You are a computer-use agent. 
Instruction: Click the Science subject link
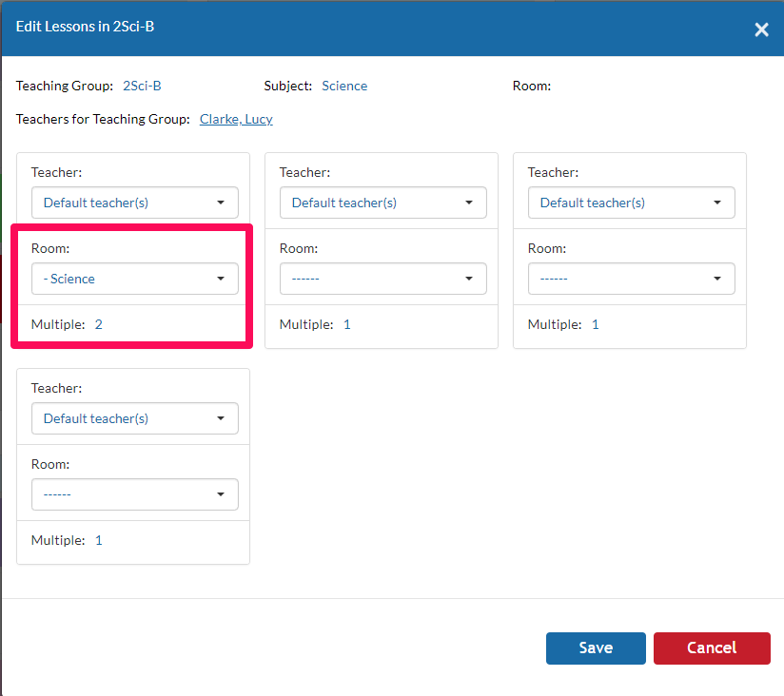[344, 86]
